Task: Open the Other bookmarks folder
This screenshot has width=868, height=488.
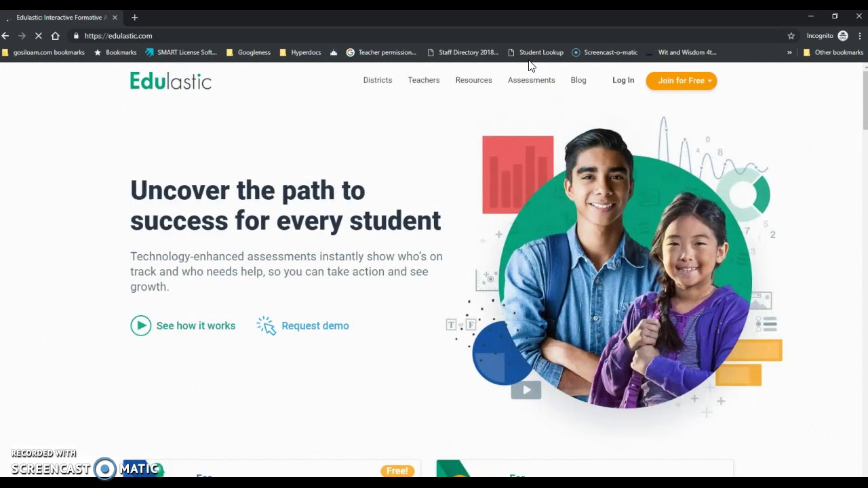Action: click(x=833, y=52)
